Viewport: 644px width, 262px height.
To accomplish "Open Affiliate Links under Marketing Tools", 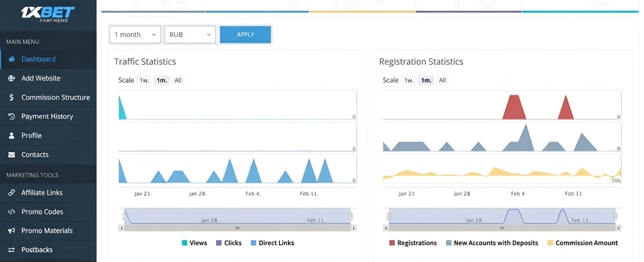I will [48, 193].
